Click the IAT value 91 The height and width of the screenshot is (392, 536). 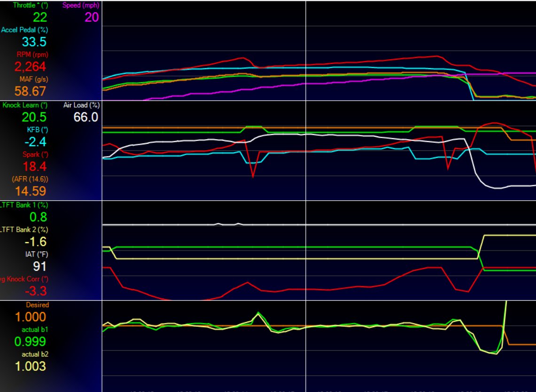[x=39, y=267]
